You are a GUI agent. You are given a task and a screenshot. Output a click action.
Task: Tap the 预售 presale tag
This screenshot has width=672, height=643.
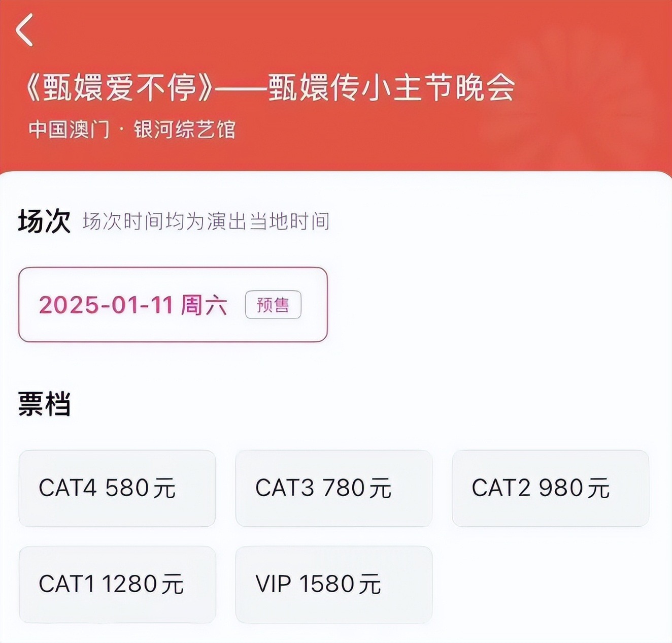coord(273,305)
